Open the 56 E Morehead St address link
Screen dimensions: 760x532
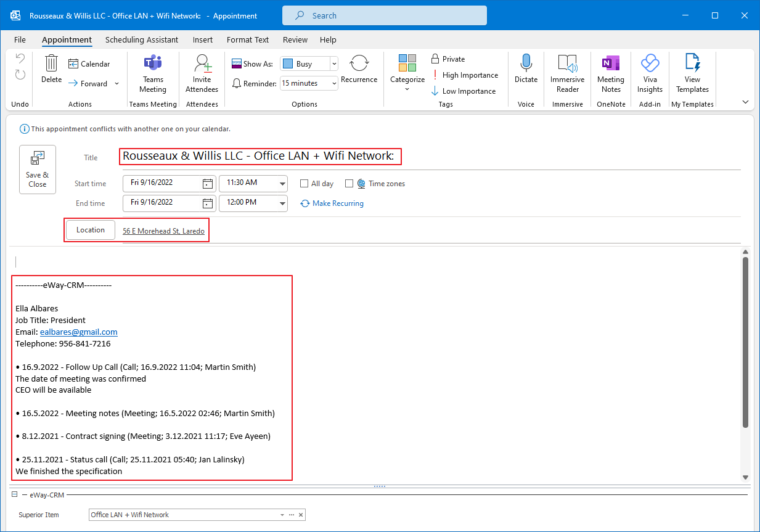(x=163, y=231)
